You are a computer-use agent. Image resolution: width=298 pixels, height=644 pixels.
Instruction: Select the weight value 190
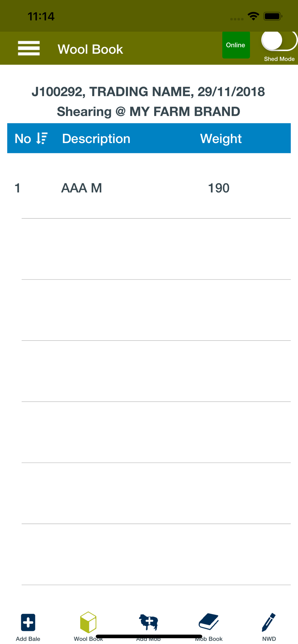219,188
